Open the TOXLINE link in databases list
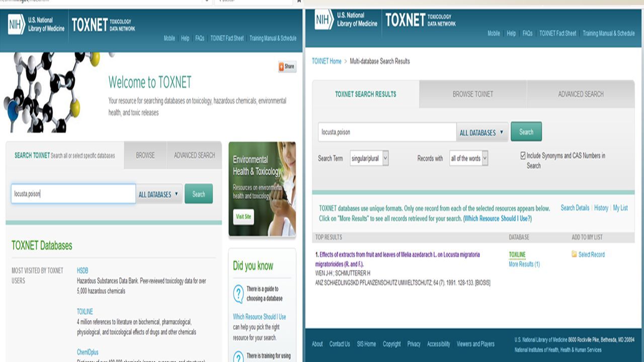Viewport: 644px width, 362px height. (x=85, y=312)
